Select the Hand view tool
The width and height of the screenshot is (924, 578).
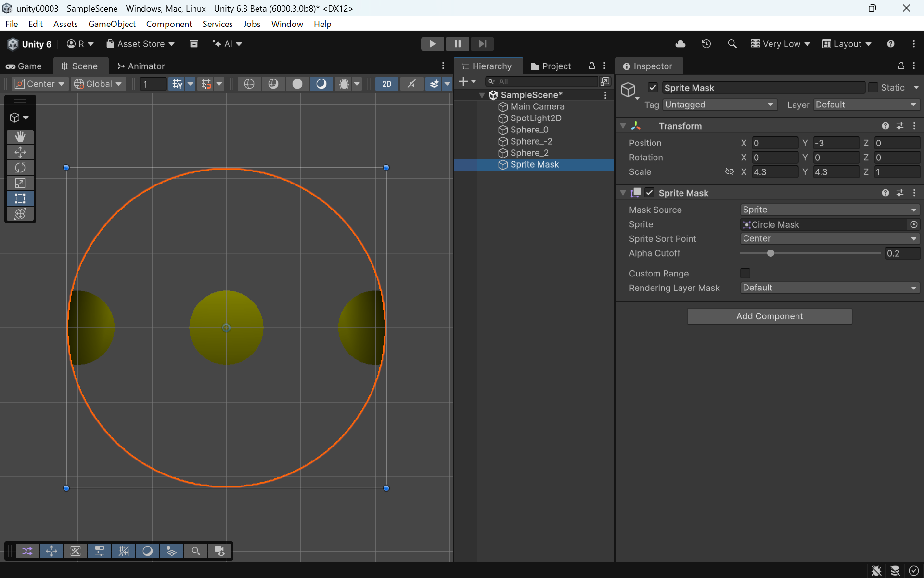coord(20,137)
